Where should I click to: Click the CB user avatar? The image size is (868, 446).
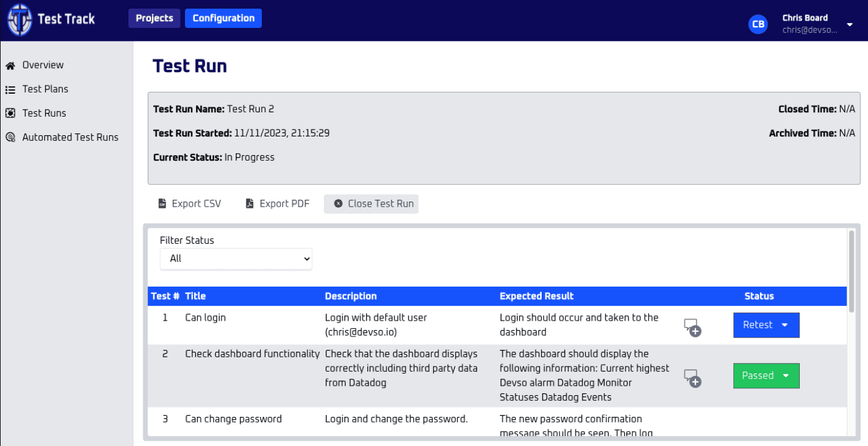click(x=758, y=24)
